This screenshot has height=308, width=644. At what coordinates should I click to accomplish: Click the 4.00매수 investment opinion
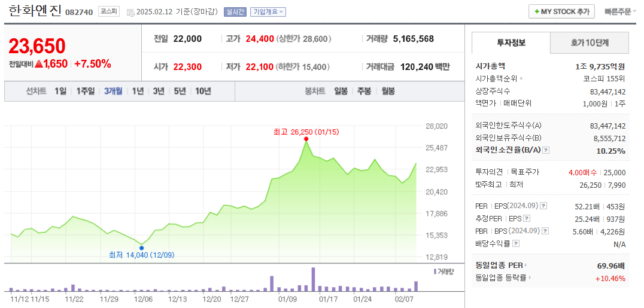click(582, 172)
